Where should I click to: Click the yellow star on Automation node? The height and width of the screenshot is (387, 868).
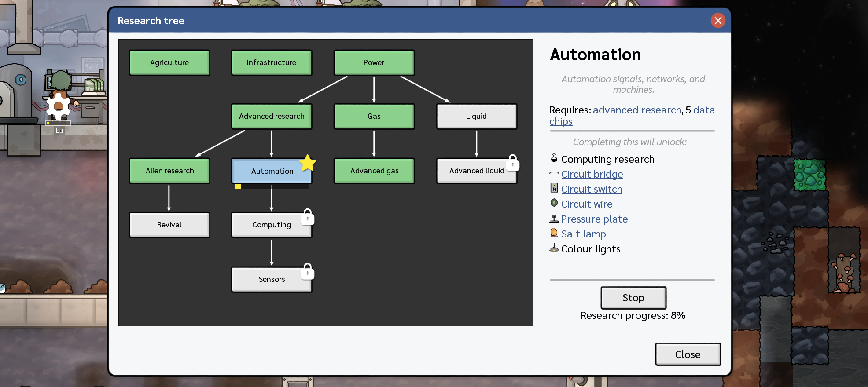pyautogui.click(x=308, y=163)
